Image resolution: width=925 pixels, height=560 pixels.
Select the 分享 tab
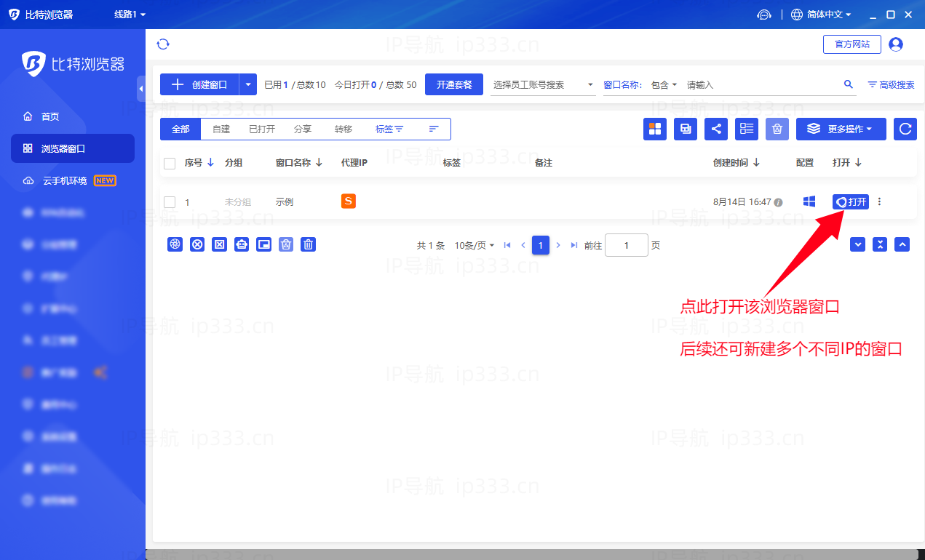[x=303, y=129]
